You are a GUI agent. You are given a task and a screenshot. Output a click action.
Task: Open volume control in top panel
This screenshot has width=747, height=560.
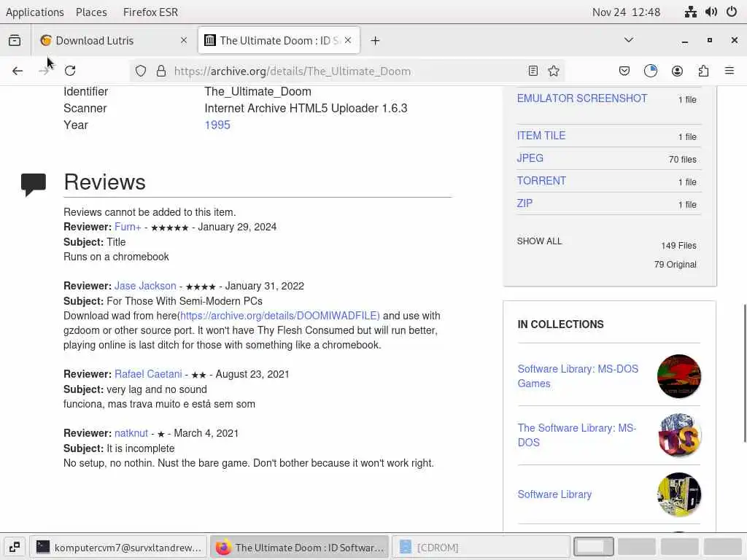711,12
